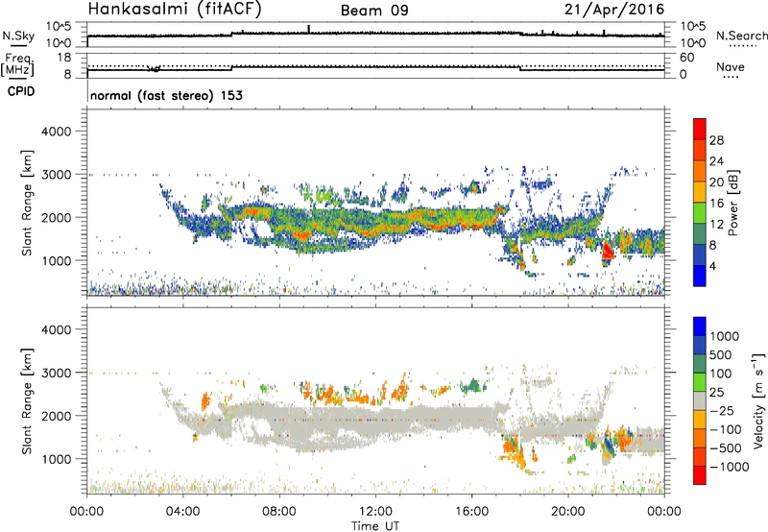Click the 500 velocity colorbar tick label

pyautogui.click(x=723, y=355)
